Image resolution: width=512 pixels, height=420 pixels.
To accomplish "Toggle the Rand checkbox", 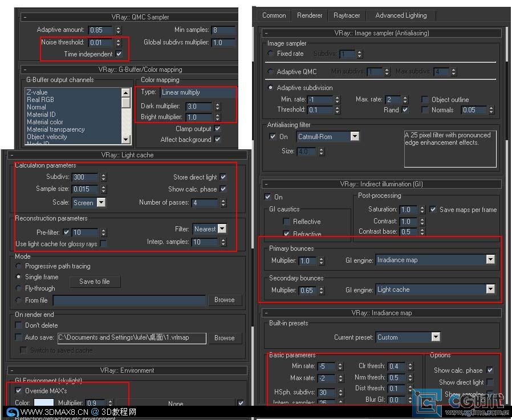I will [x=405, y=109].
